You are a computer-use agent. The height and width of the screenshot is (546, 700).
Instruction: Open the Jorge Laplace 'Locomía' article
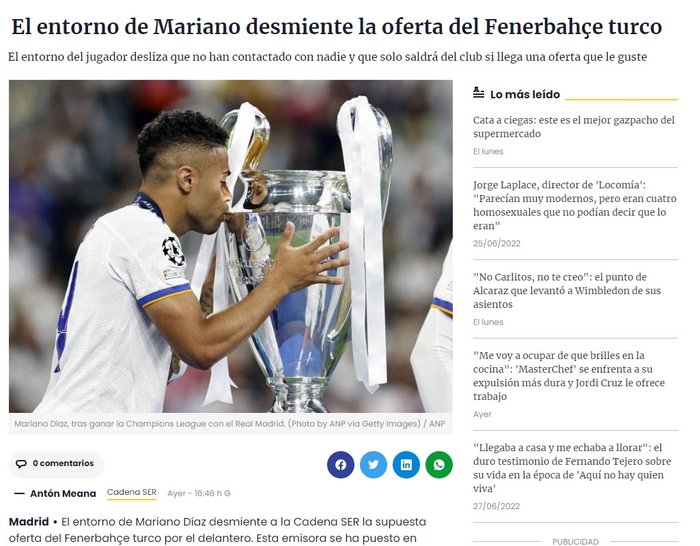pos(575,205)
